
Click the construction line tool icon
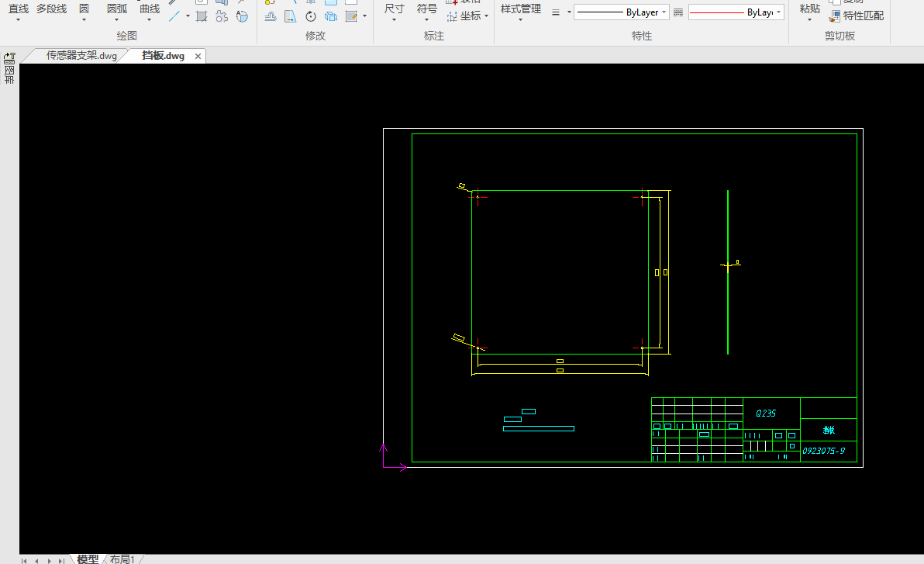[x=174, y=16]
